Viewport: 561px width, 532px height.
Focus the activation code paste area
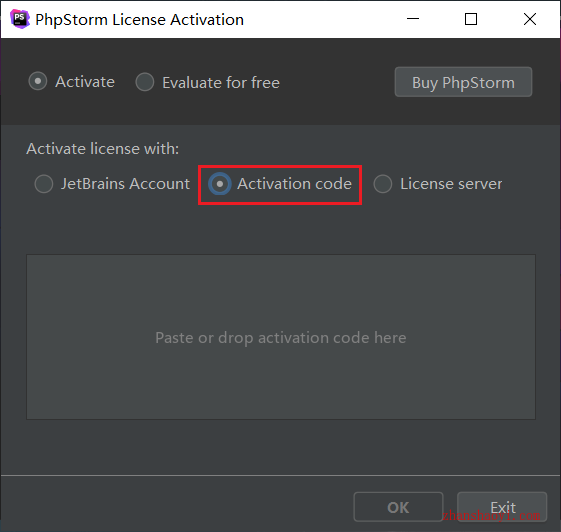coord(281,337)
